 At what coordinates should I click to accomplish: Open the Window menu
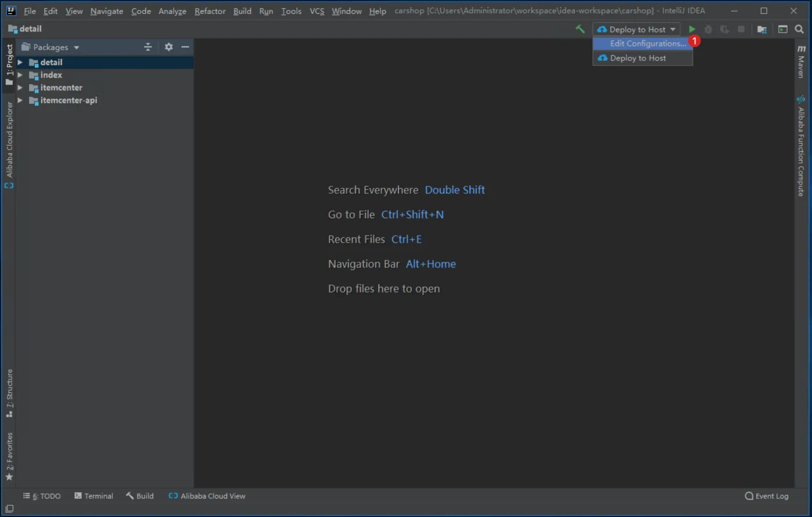[x=347, y=11]
